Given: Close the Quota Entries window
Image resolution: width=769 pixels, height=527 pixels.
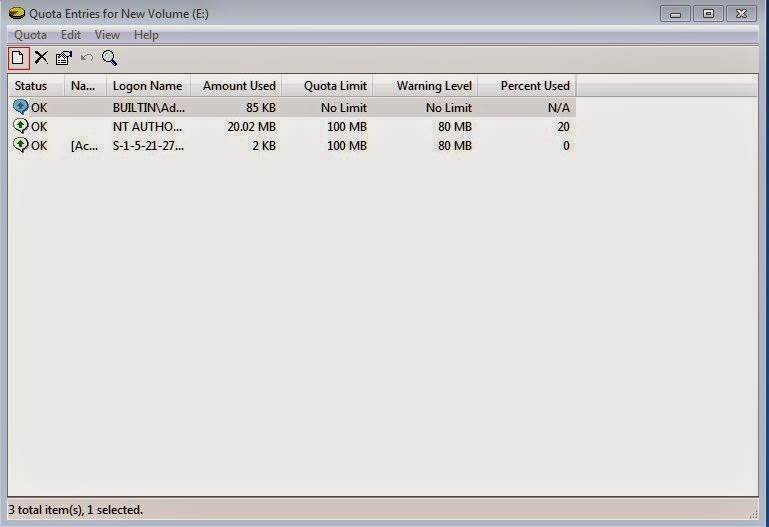Looking at the screenshot, I should pyautogui.click(x=742, y=14).
